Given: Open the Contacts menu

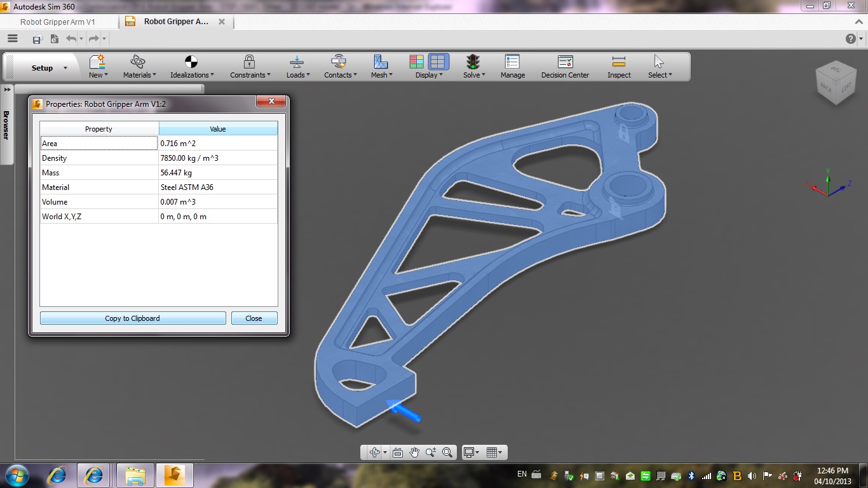Looking at the screenshot, I should [x=340, y=67].
